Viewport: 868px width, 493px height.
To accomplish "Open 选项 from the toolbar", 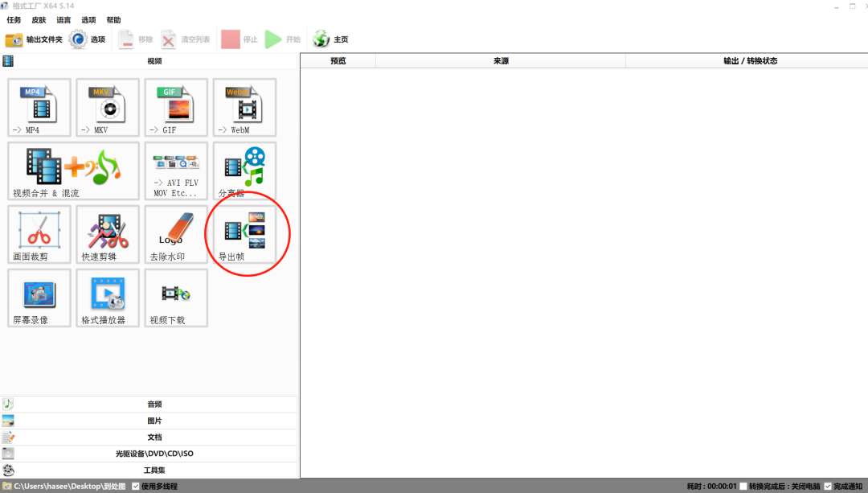I will pyautogui.click(x=88, y=39).
